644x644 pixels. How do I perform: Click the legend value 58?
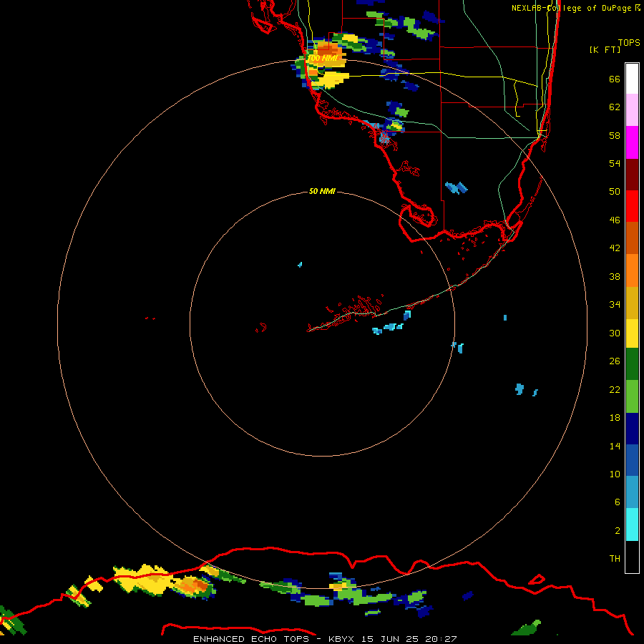pos(615,135)
